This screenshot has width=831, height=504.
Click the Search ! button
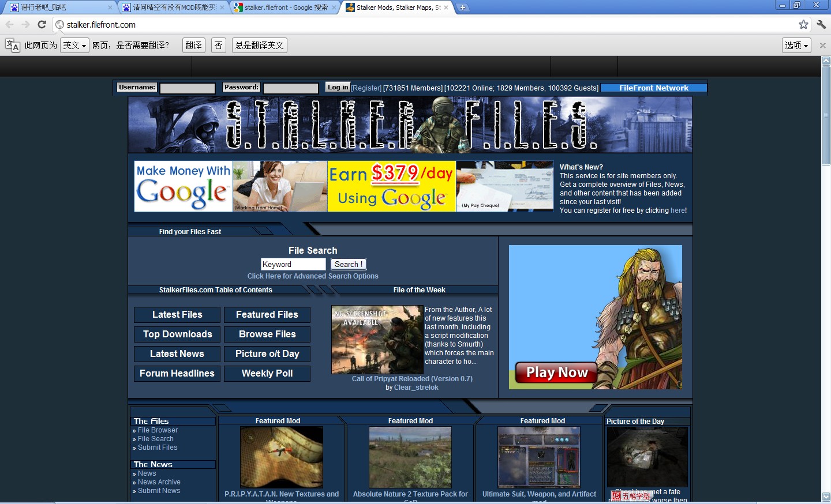point(349,264)
